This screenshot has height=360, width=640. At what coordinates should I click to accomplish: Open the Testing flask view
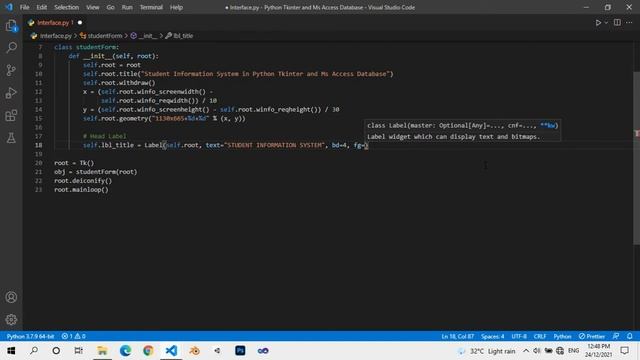pos(11,138)
